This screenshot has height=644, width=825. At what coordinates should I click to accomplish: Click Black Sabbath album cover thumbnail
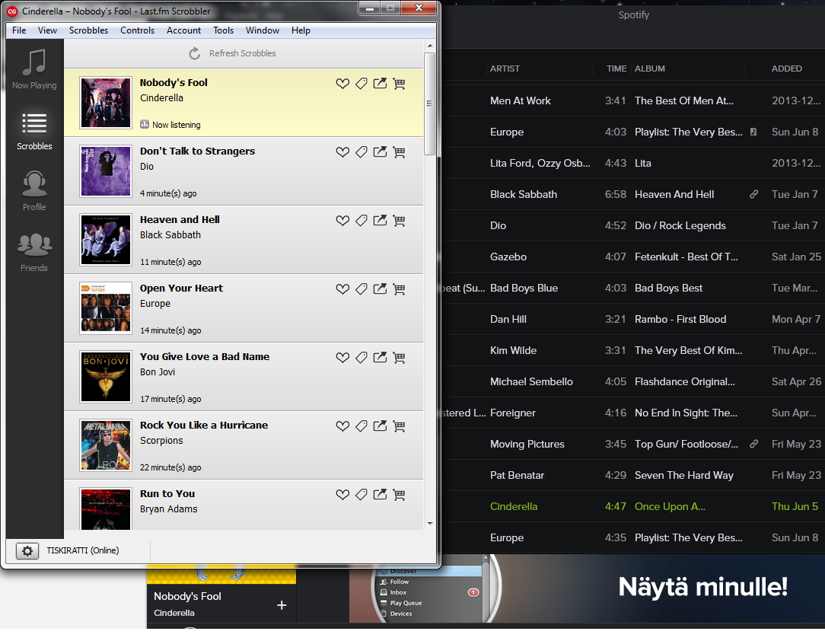105,239
